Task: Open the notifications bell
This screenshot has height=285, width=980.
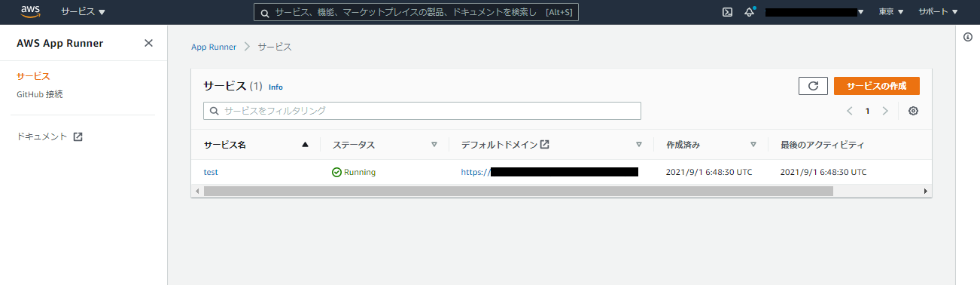Action: tap(750, 12)
